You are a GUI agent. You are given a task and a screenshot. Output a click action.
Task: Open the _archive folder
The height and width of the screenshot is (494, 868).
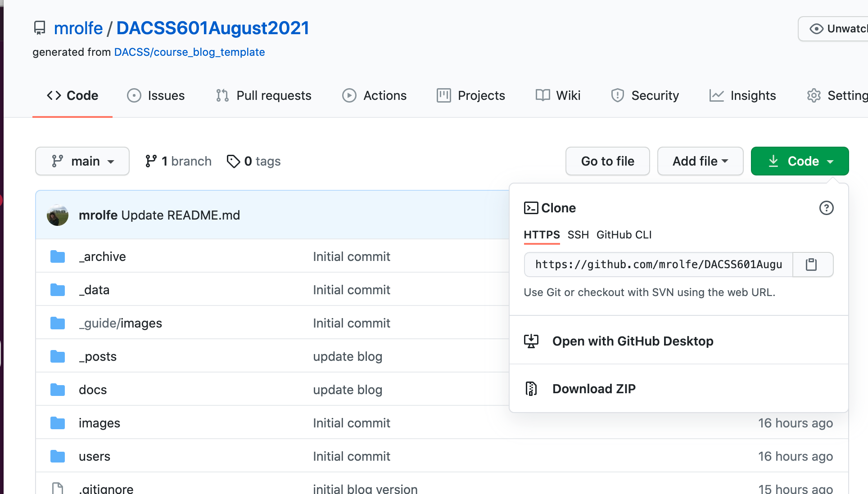click(103, 256)
